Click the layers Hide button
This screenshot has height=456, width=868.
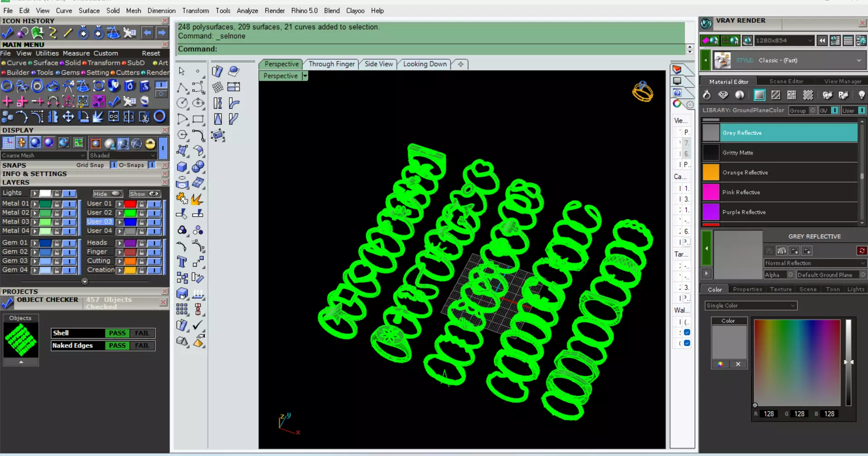[107, 194]
